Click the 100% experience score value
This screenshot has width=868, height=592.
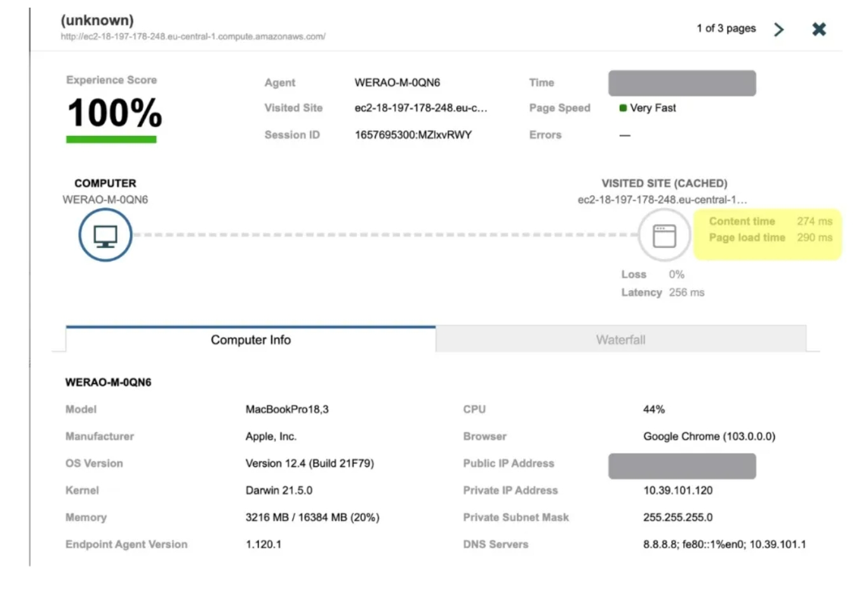click(x=114, y=113)
